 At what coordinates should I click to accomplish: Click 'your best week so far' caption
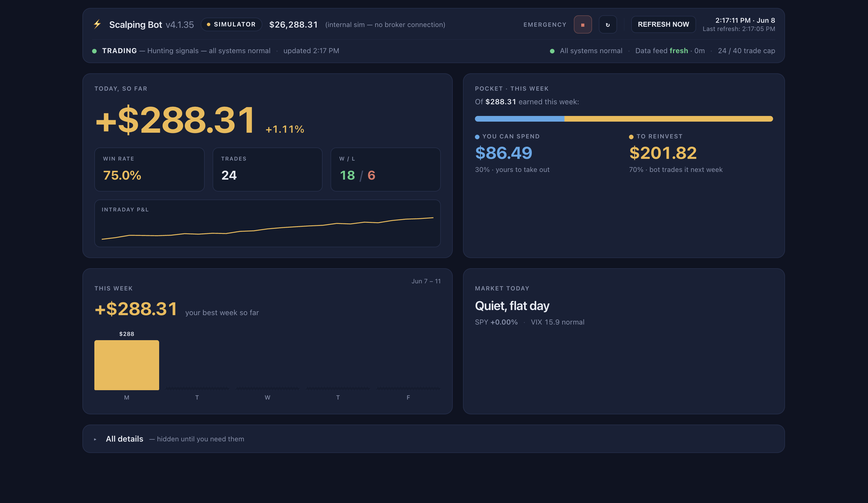[x=222, y=313]
